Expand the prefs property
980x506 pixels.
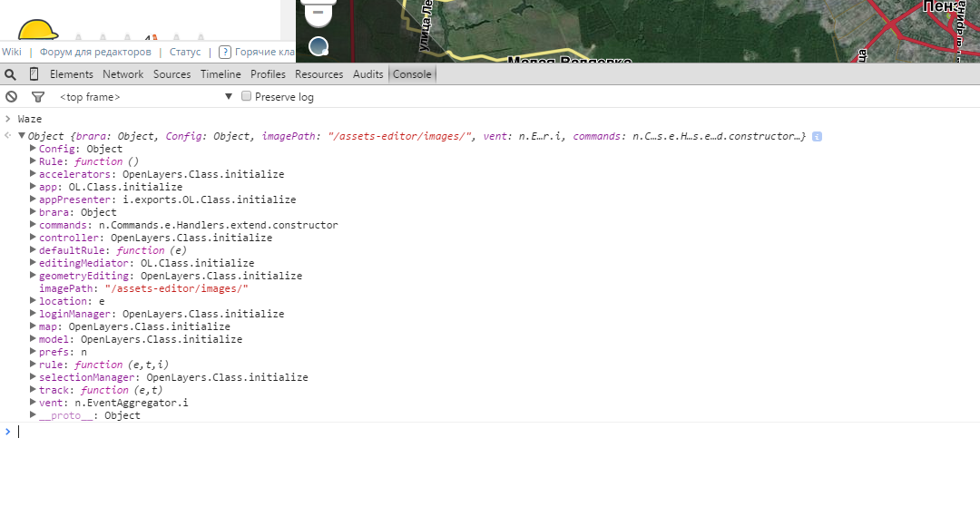pos(34,352)
